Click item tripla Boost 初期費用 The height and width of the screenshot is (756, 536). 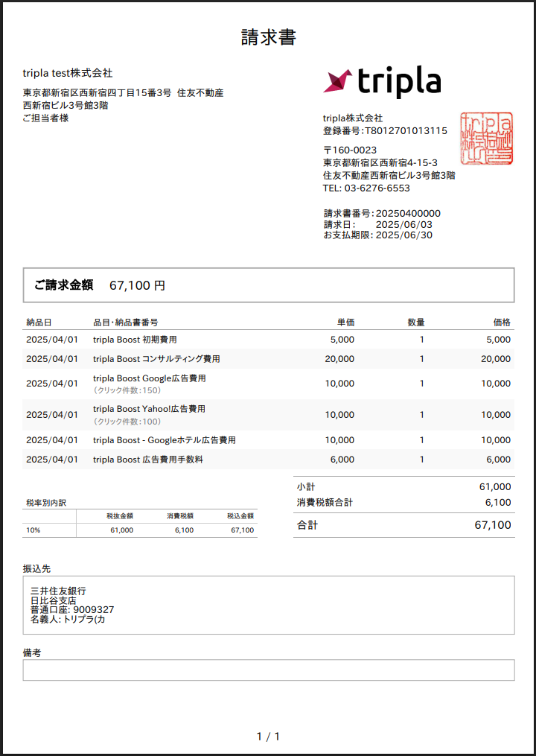click(x=135, y=340)
